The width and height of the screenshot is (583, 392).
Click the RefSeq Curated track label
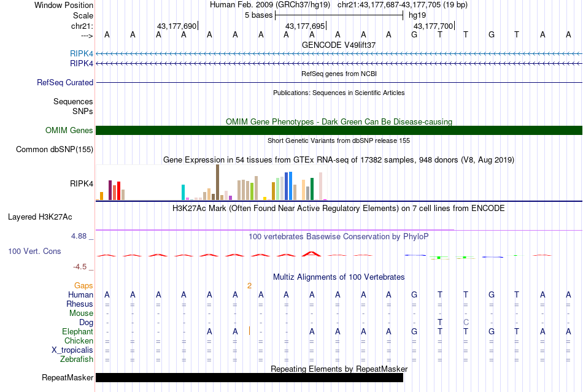(64, 82)
